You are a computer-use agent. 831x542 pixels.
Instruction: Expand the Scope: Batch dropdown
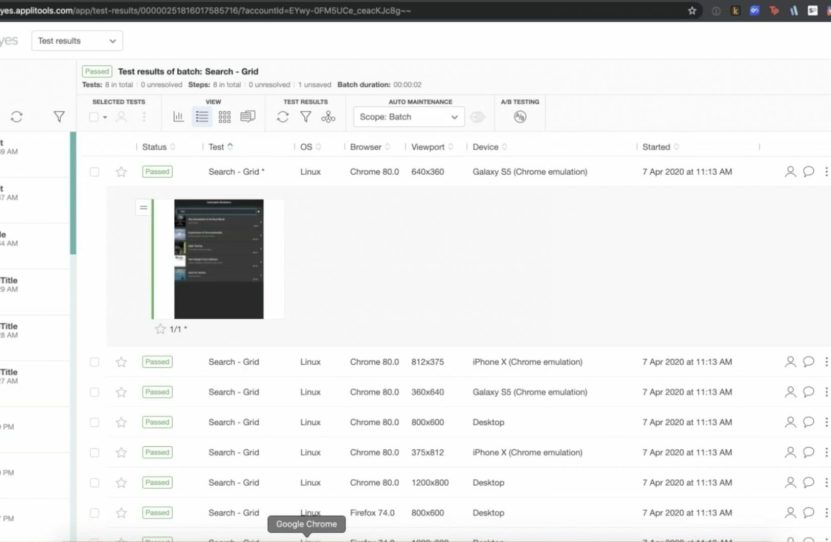(408, 117)
